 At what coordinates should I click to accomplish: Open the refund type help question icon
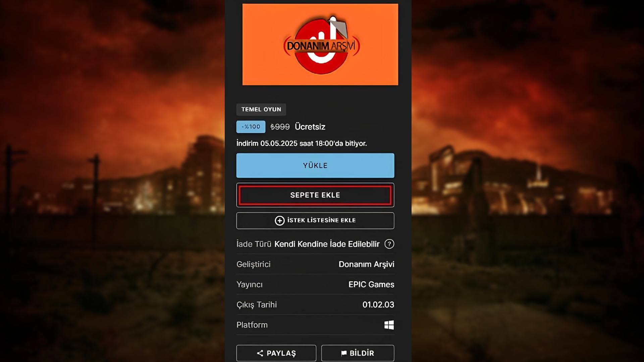coord(389,244)
